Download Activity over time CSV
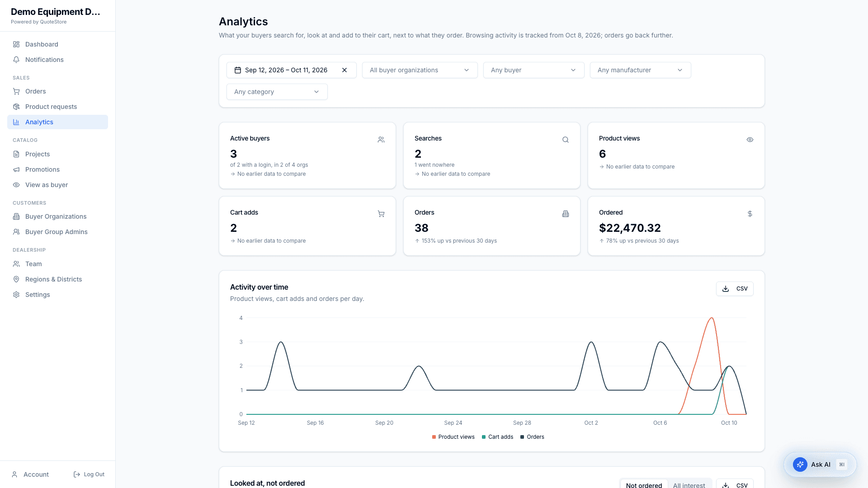 point(735,289)
